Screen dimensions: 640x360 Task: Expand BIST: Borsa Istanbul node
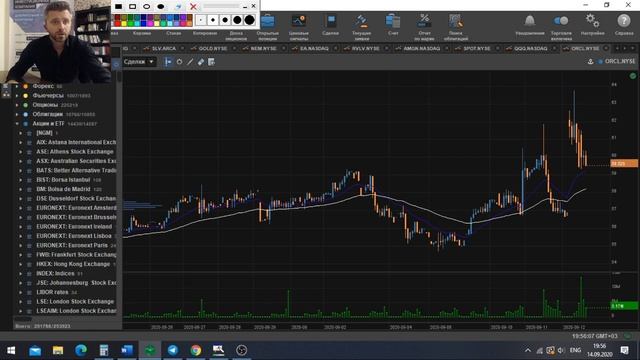(20, 180)
